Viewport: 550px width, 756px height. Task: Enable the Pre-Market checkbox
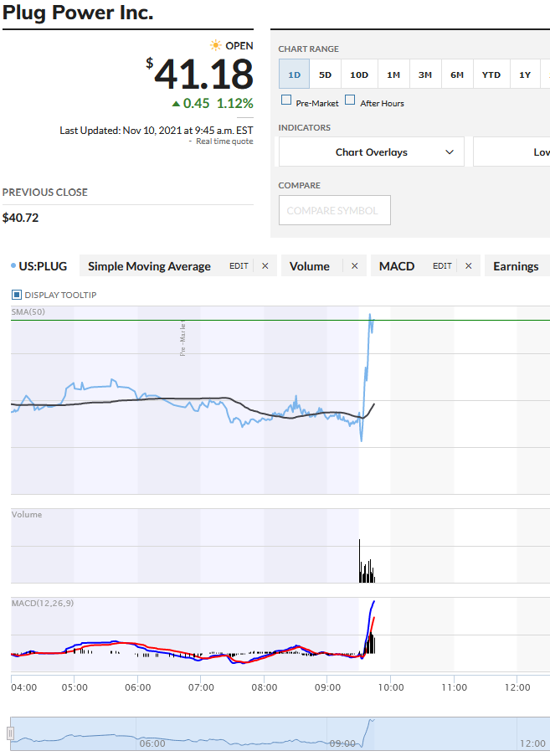[x=286, y=100]
